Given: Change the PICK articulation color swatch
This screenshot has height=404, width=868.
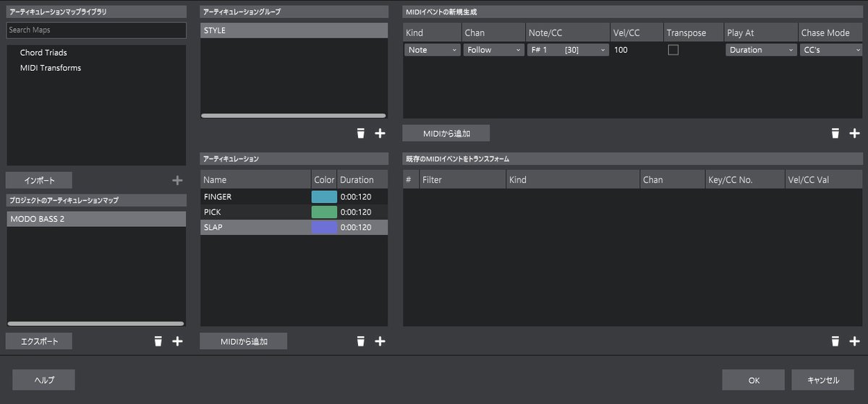Looking at the screenshot, I should pyautogui.click(x=324, y=212).
